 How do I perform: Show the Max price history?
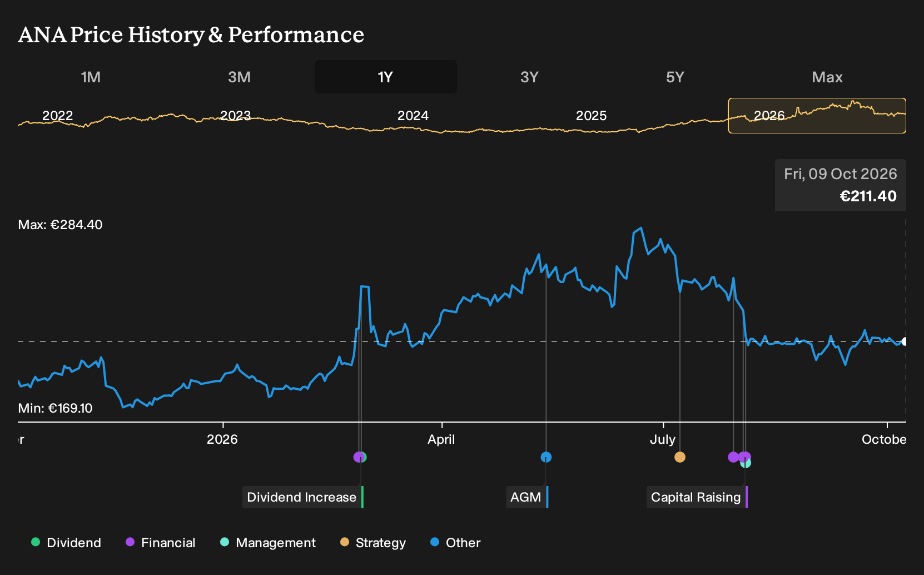click(x=827, y=77)
